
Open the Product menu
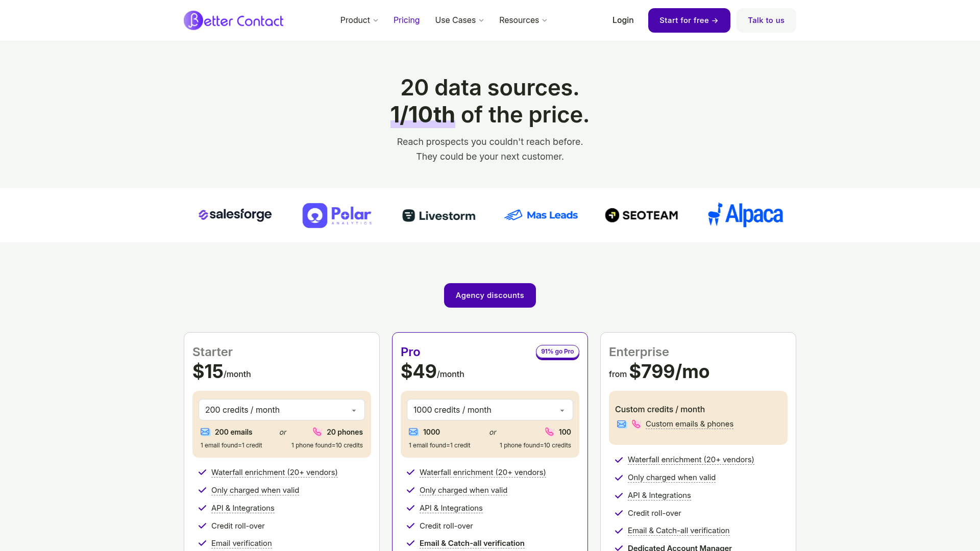pos(359,20)
